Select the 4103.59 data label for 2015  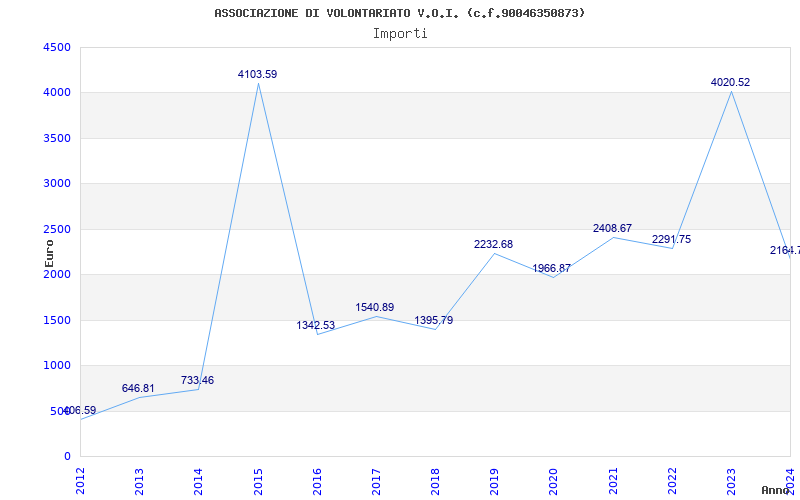pos(257,74)
